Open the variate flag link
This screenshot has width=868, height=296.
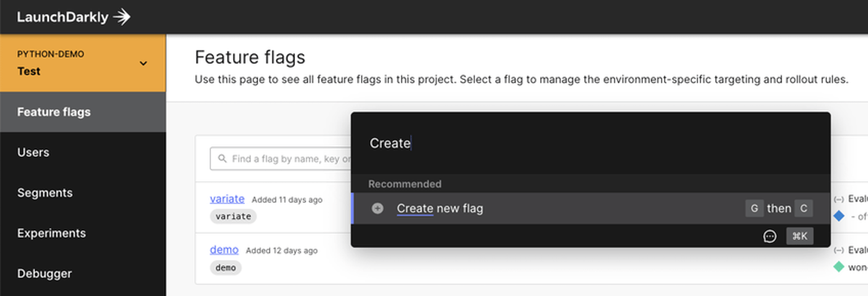pos(227,199)
